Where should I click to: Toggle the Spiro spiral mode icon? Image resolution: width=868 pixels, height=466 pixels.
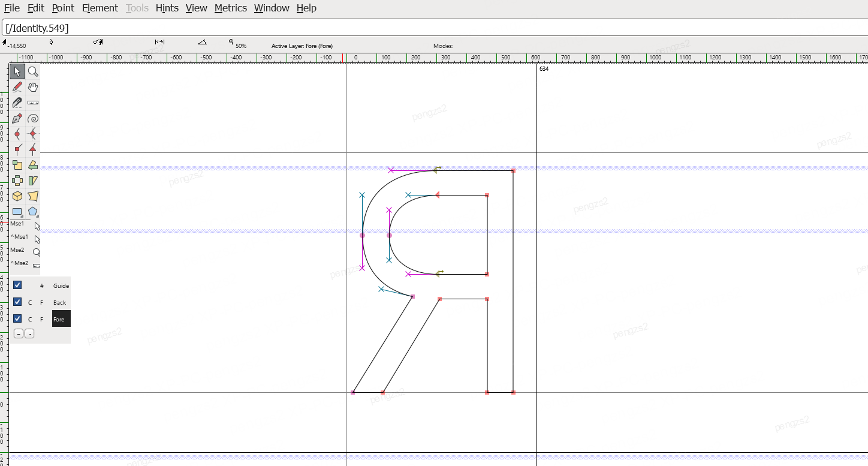click(x=33, y=119)
